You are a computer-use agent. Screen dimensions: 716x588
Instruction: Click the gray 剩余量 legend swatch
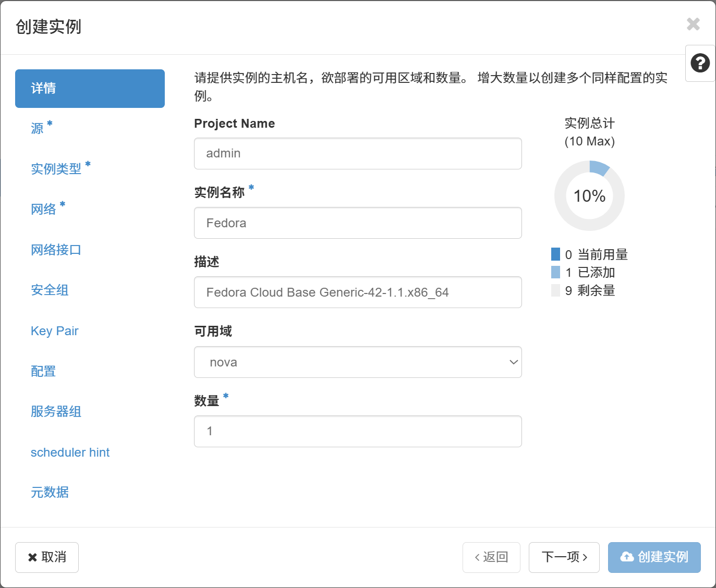(x=555, y=290)
